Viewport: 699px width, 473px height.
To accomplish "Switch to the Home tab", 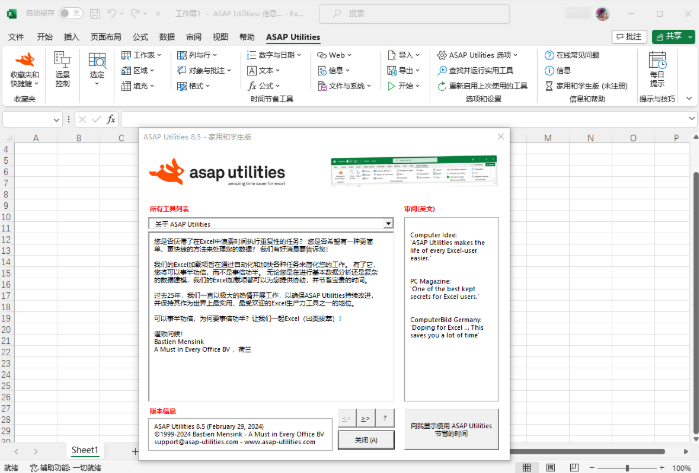I will (45, 37).
